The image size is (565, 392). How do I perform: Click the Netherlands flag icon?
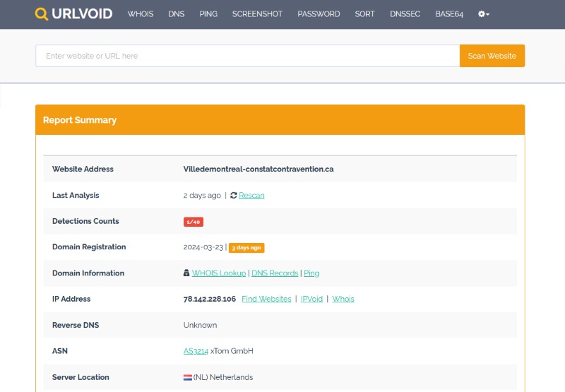click(188, 377)
